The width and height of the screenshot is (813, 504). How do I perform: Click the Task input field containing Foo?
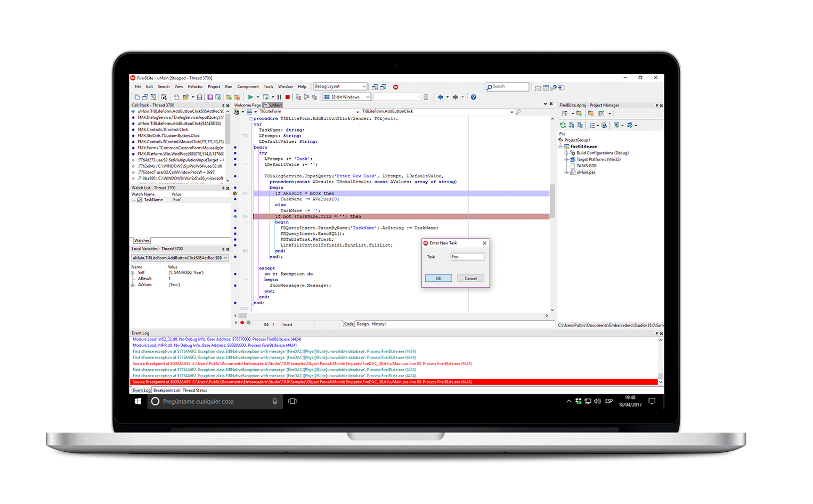tap(467, 257)
